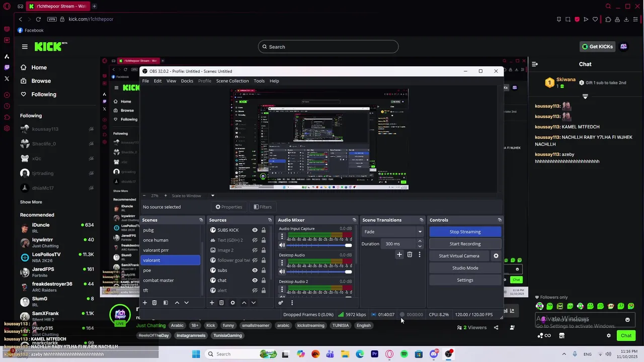Open the Audio Mixer bottom three-dot menu
Screen dimensions: 644x362
pyautogui.click(x=292, y=303)
